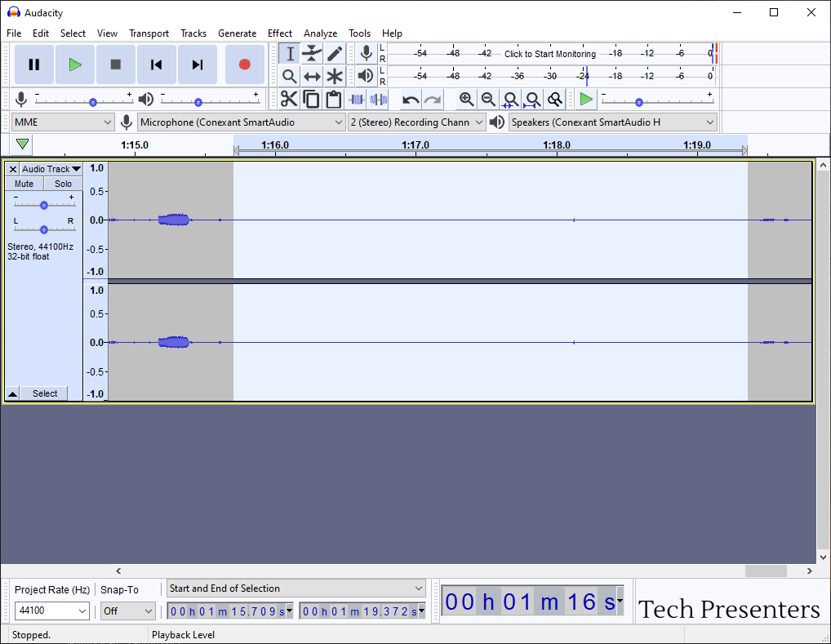Open the Start and End of Selection dropdown

[296, 588]
